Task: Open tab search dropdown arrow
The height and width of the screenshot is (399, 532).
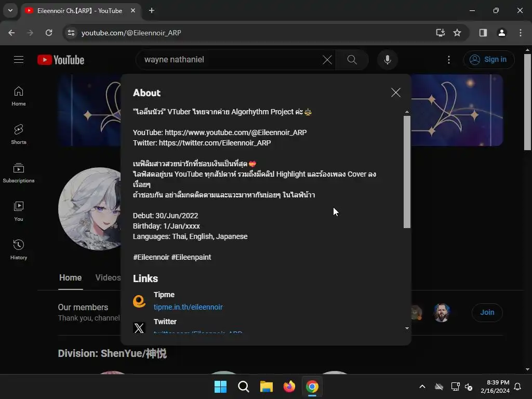Action: click(10, 10)
